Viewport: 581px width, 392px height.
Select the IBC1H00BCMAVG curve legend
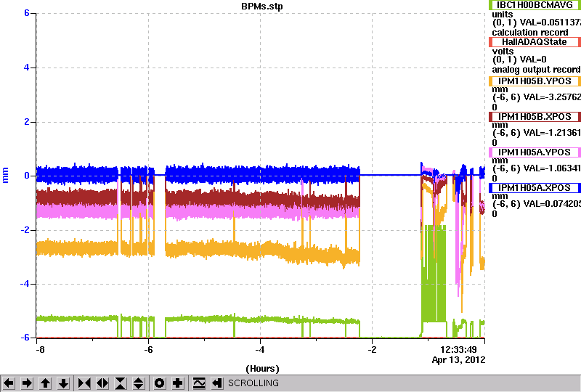(x=535, y=5)
